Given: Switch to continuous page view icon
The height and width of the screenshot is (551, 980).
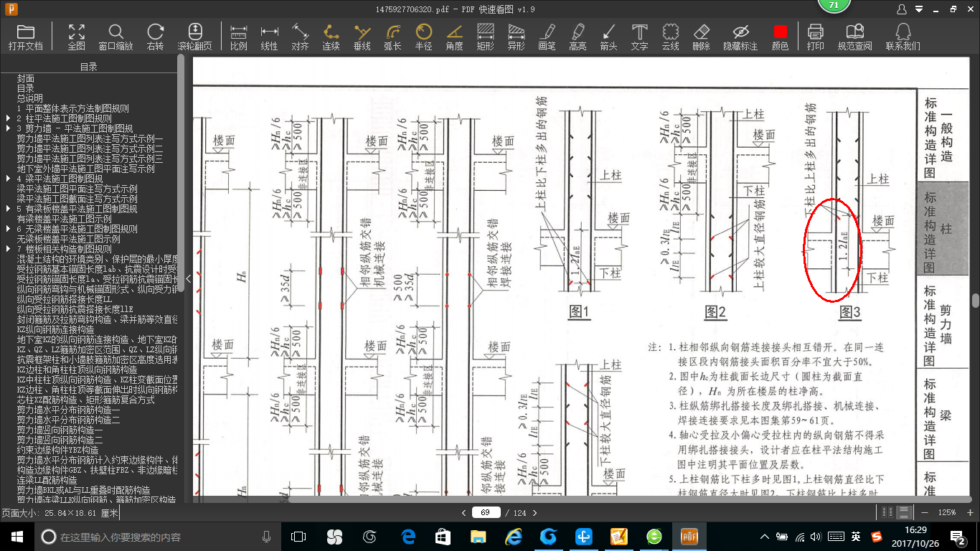Looking at the screenshot, I should pos(904,512).
